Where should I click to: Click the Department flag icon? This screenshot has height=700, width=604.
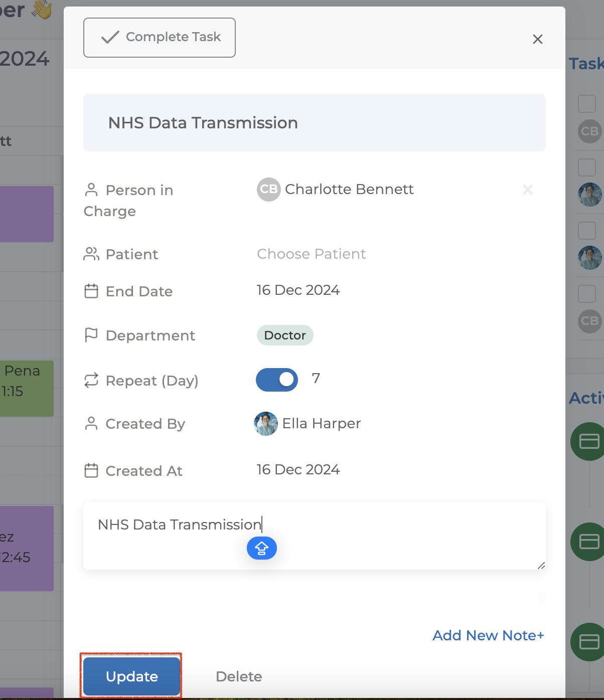click(91, 335)
